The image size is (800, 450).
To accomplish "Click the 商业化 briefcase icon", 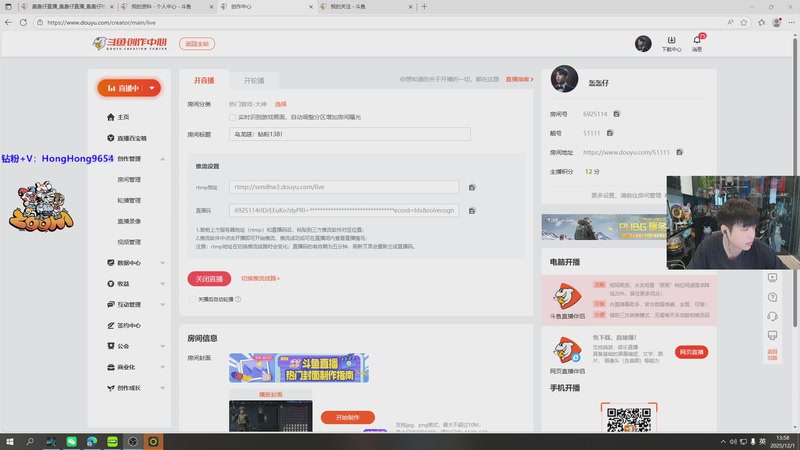I will pyautogui.click(x=111, y=367).
